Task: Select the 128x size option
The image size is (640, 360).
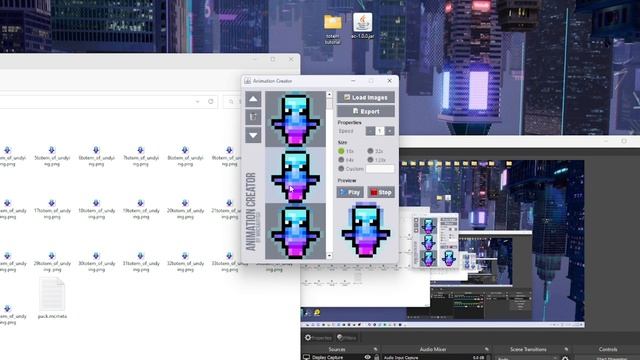Action: point(370,160)
